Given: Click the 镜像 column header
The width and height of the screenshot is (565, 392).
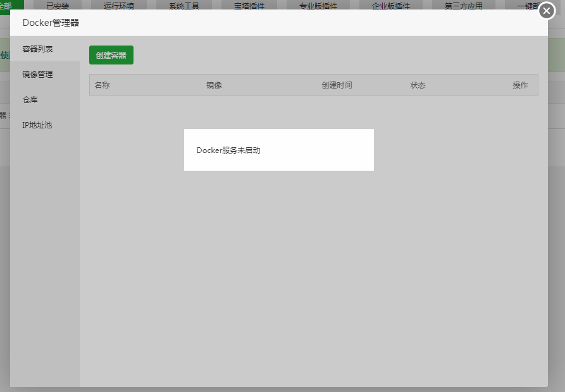Looking at the screenshot, I should point(214,85).
